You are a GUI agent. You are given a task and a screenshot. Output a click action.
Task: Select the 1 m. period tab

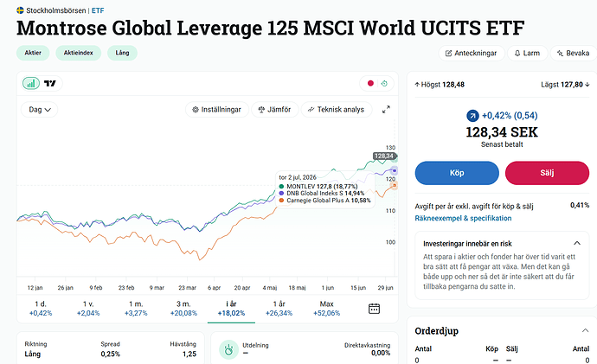[136, 309]
